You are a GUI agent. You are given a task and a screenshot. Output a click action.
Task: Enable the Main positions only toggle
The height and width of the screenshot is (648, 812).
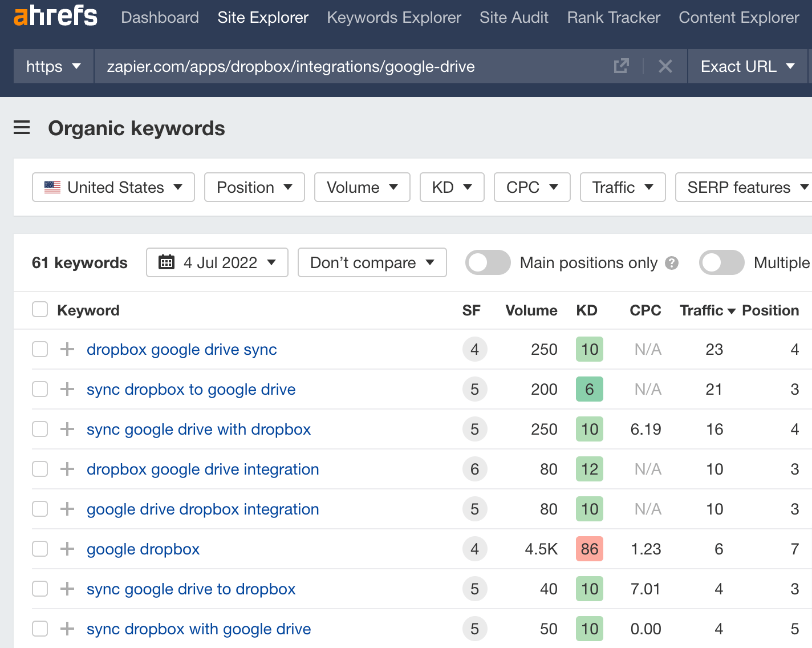pos(488,262)
